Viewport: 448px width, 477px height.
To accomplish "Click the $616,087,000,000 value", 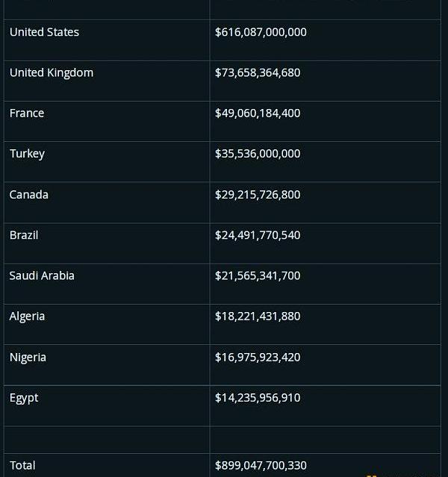I will (x=261, y=32).
